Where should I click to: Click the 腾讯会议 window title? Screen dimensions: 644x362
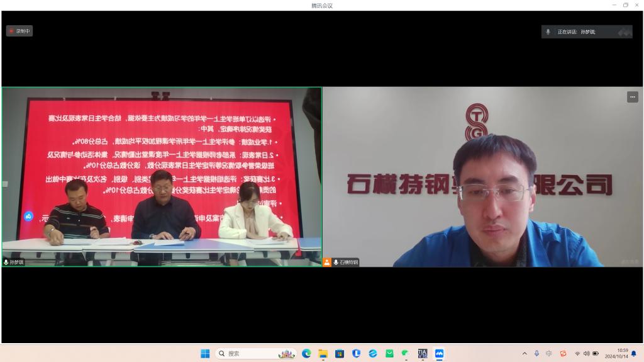pos(322,5)
